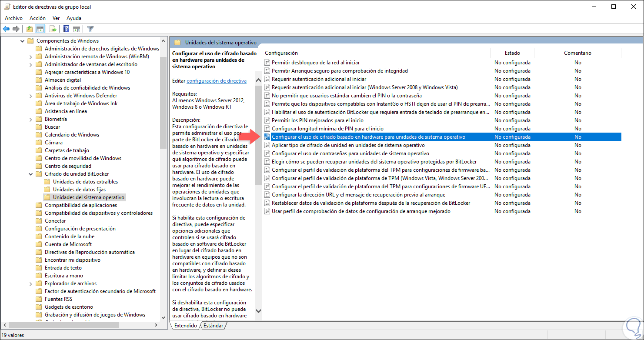Click policy icon for Aplicar tipo de cifrado

tap(267, 145)
